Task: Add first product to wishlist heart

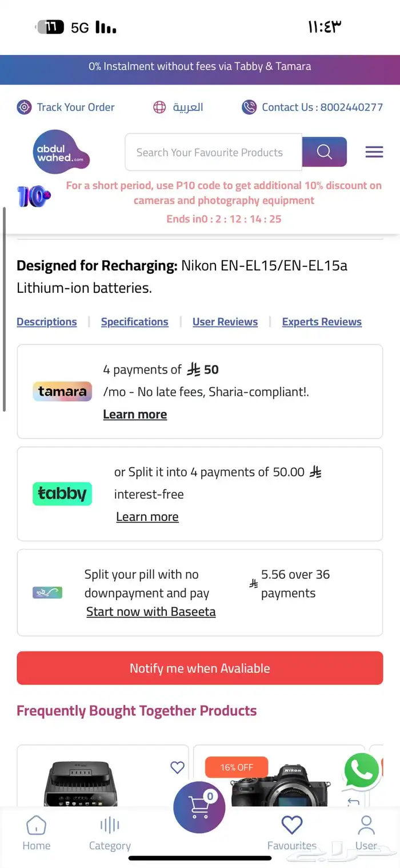Action: (178, 767)
